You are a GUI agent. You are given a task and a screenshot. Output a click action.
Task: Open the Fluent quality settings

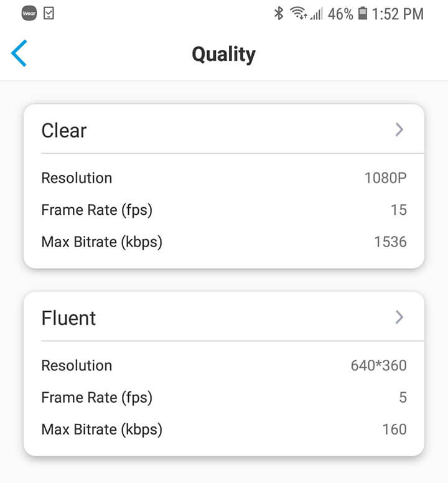(68, 318)
